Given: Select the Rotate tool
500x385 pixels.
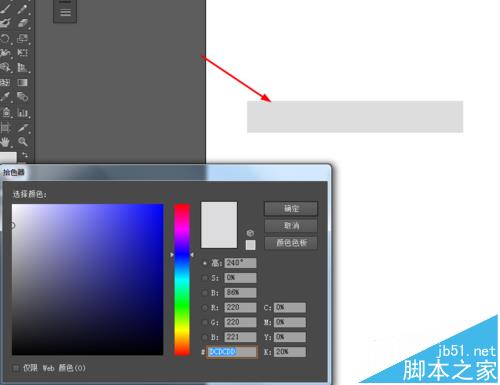Looking at the screenshot, I should (6, 38).
